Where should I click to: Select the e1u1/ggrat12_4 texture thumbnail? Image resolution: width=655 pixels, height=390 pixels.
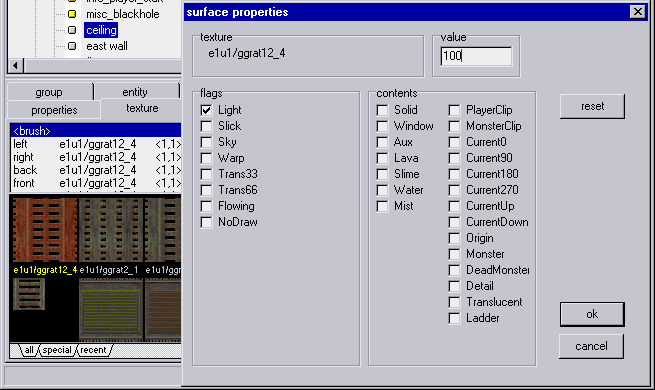pyautogui.click(x=45, y=230)
